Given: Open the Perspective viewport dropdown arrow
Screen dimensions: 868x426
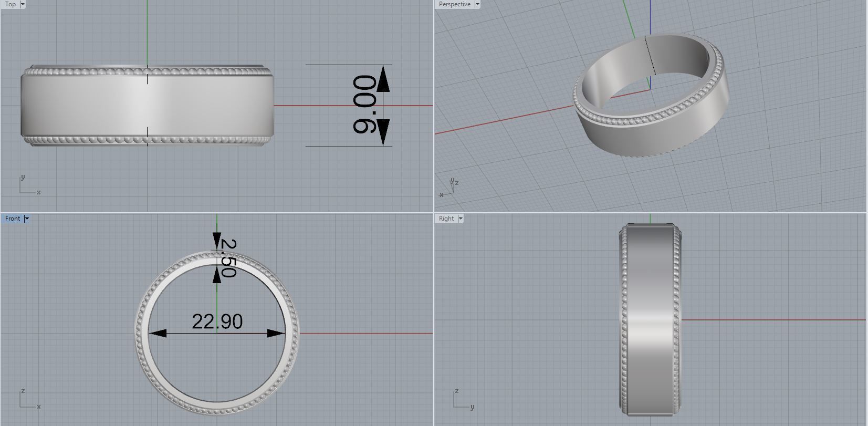Looking at the screenshot, I should 477,4.
